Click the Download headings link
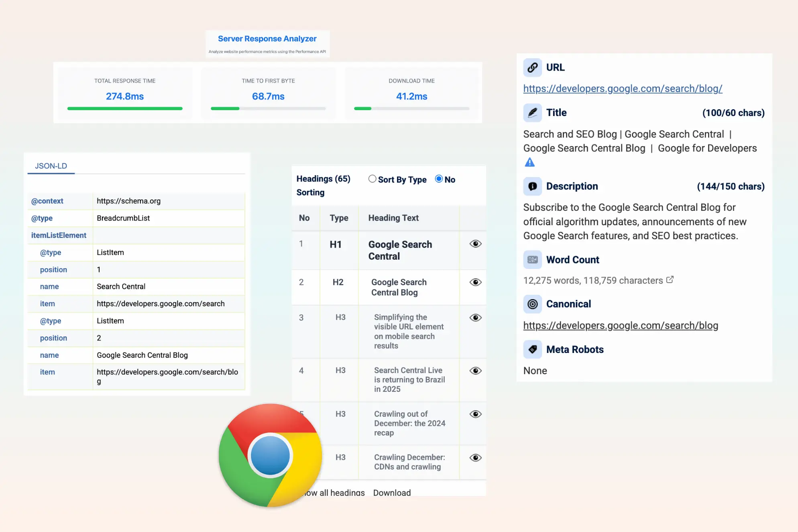This screenshot has width=798, height=532. pos(392,493)
